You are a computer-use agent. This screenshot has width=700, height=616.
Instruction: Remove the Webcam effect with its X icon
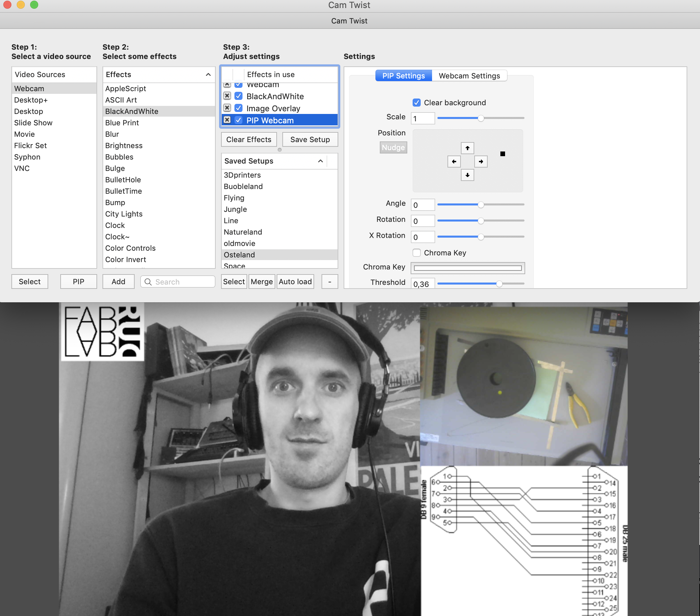click(x=227, y=84)
